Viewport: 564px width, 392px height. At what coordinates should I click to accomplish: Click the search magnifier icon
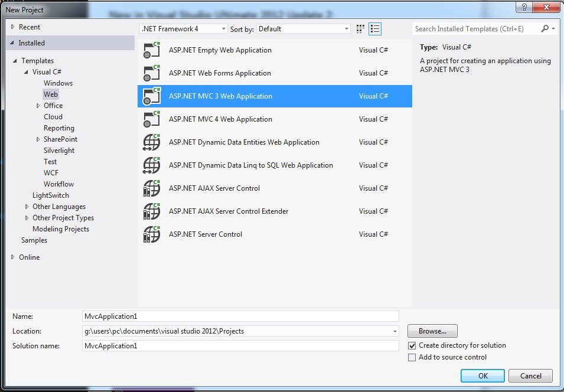tap(545, 28)
